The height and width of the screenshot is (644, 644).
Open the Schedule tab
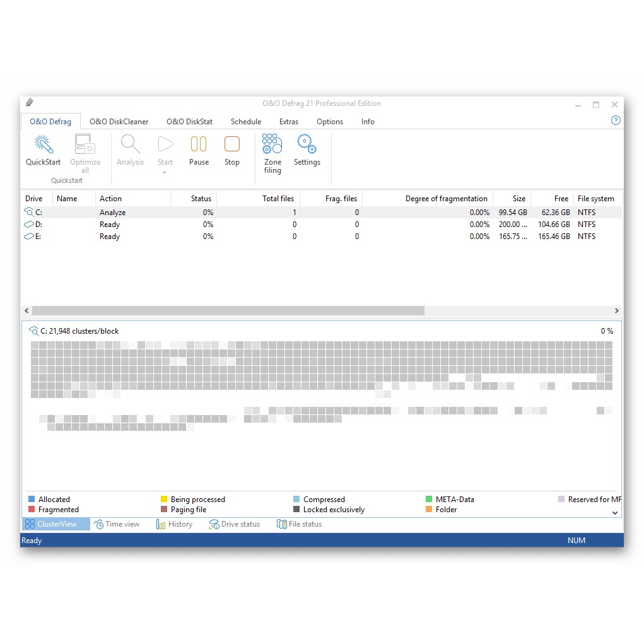(x=246, y=122)
